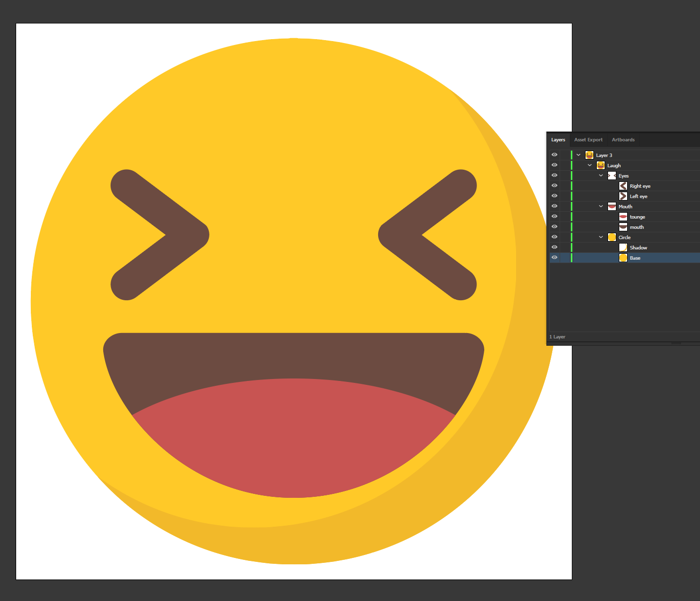Collapse the Circle group chevron
Screen dimensions: 700x601
tap(601, 237)
